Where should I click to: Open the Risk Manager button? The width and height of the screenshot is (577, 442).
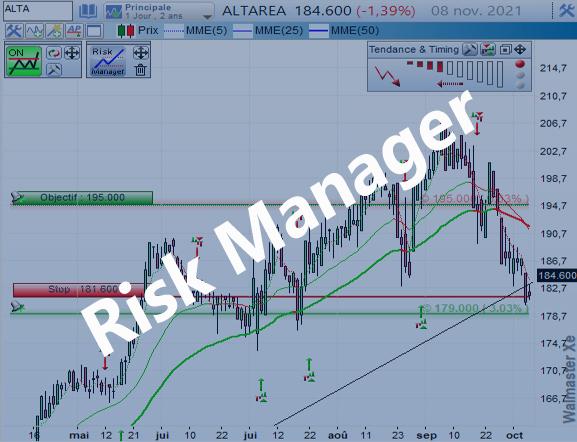point(108,61)
